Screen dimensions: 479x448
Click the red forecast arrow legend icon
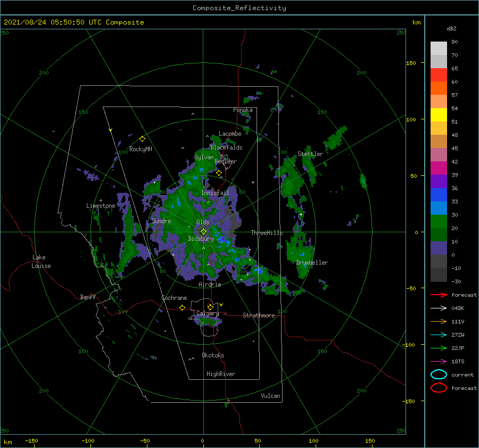coord(439,295)
